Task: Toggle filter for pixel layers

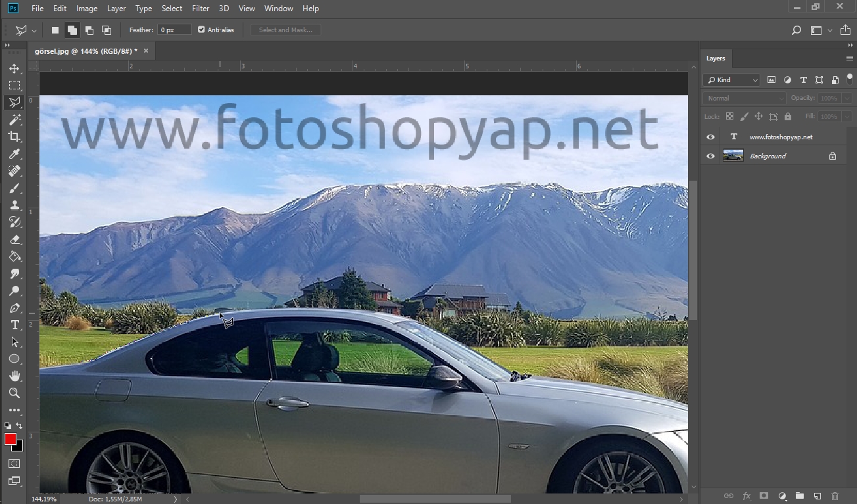Action: tap(771, 80)
